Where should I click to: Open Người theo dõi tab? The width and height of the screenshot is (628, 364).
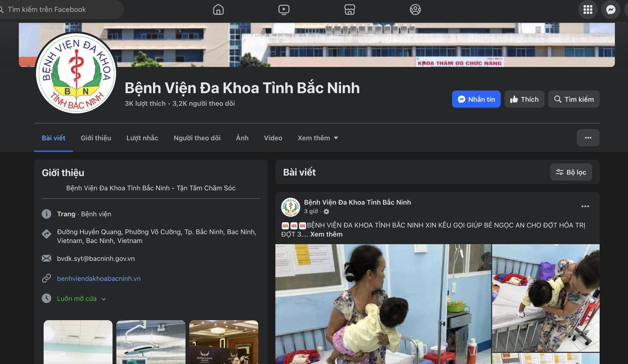click(197, 138)
